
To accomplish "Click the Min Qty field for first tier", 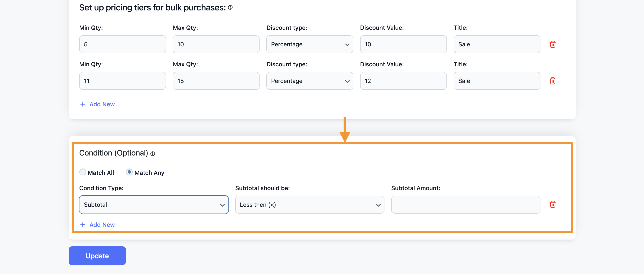I will (x=122, y=44).
